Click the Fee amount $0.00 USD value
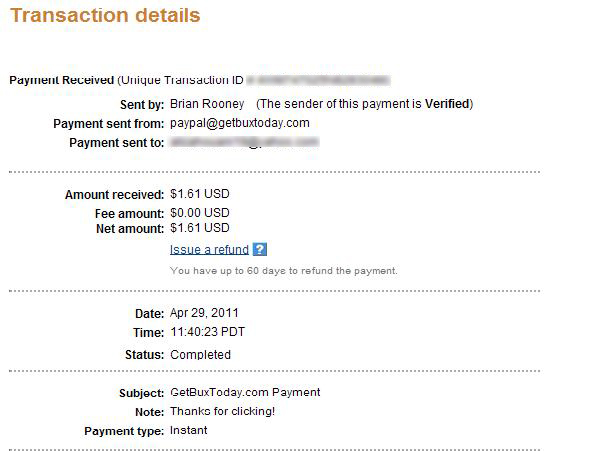This screenshot has height=451, width=594. (200, 213)
